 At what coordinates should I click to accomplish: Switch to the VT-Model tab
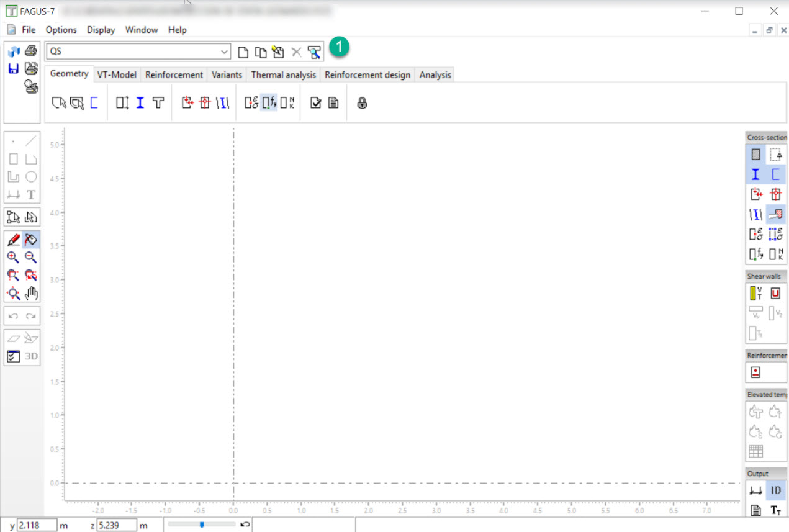click(x=117, y=74)
